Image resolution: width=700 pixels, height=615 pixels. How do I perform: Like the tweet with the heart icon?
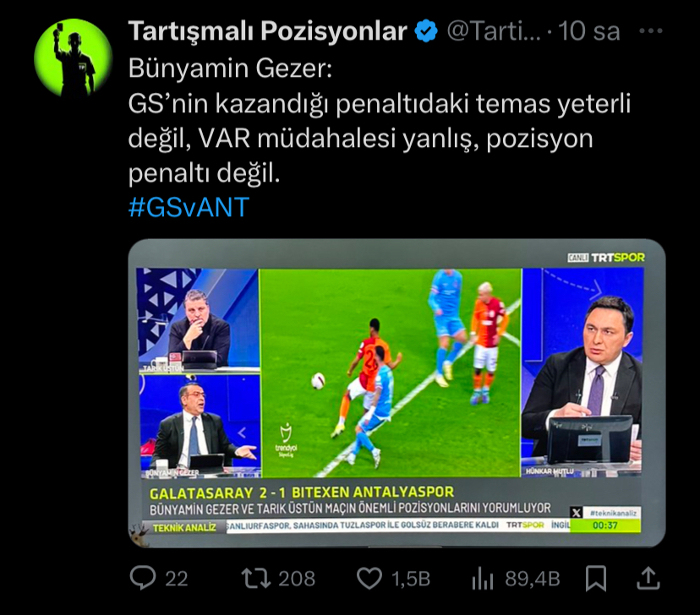(x=369, y=579)
